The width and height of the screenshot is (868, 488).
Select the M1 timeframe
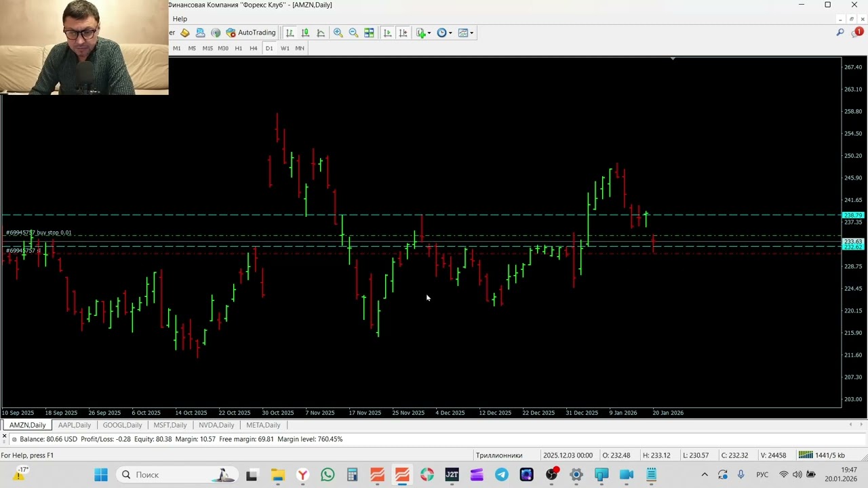(177, 48)
